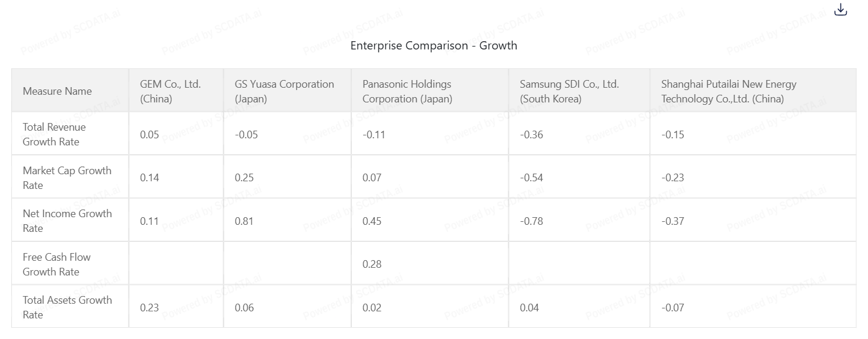Select Panasonic Holdings Corporation column header
The image size is (868, 339).
click(x=407, y=91)
